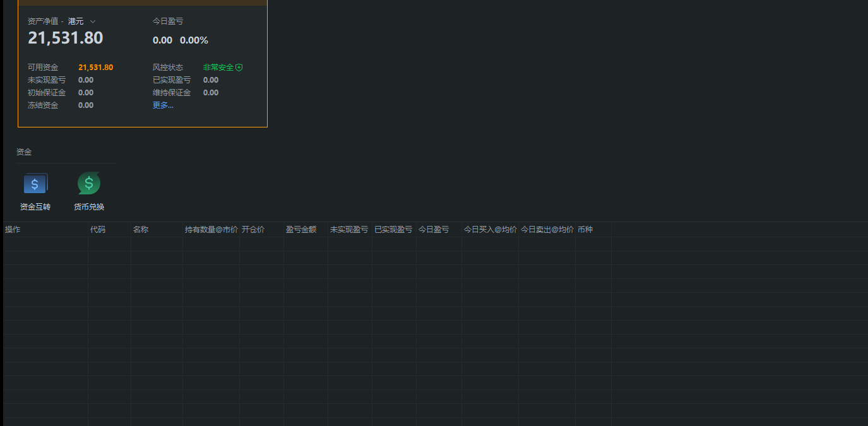Screen dimensions: 868x426
Task: Sort by the 代码 column header
Action: [98, 230]
